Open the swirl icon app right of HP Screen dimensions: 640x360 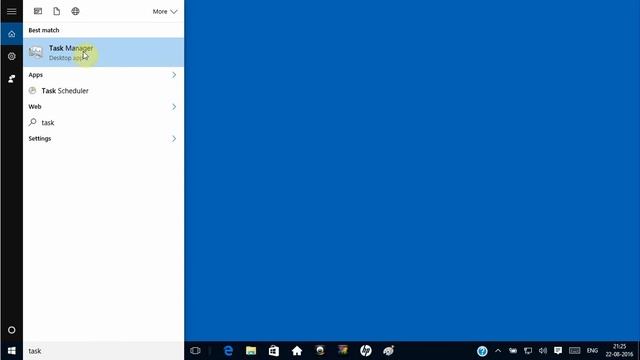(x=389, y=351)
